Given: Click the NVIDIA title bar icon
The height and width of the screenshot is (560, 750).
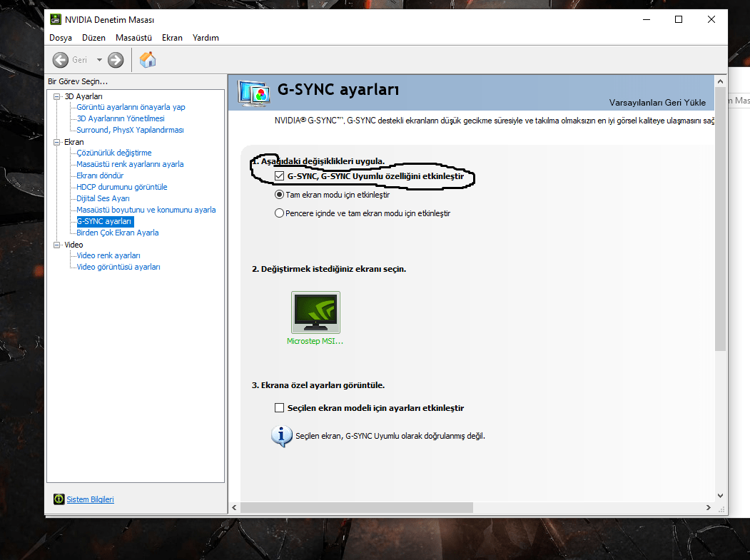Looking at the screenshot, I should click(x=56, y=19).
